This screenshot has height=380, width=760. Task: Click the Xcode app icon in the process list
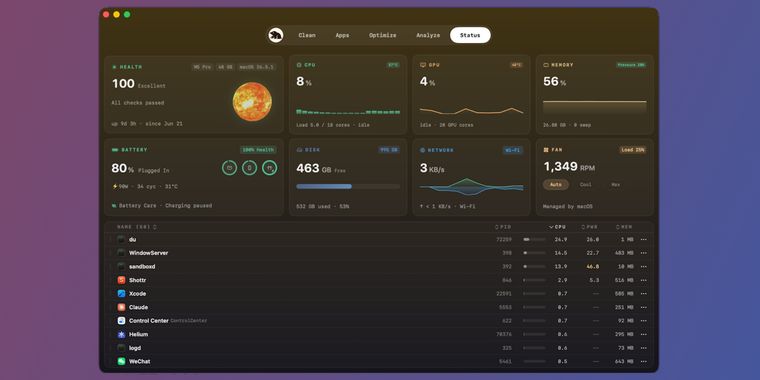click(x=121, y=294)
